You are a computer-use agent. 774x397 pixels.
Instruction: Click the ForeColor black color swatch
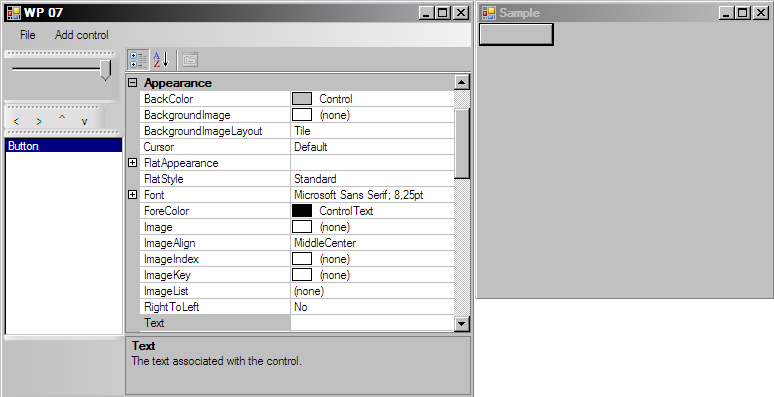(x=302, y=211)
